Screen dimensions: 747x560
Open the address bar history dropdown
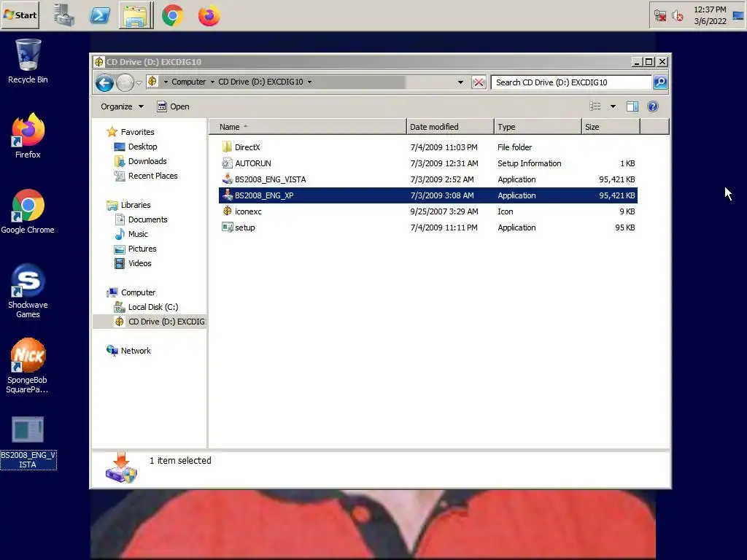click(460, 82)
